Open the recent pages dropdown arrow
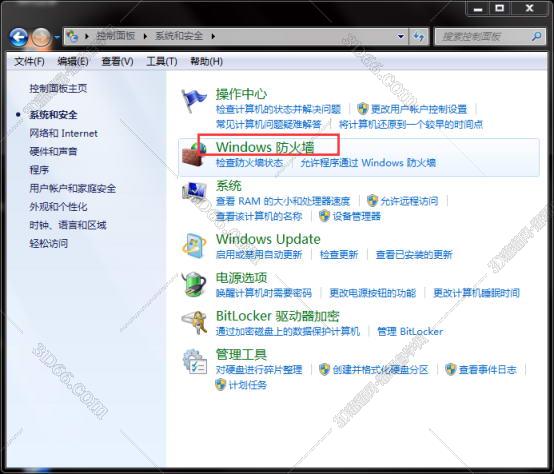Screen dimensions: 554x474 [x=57, y=37]
